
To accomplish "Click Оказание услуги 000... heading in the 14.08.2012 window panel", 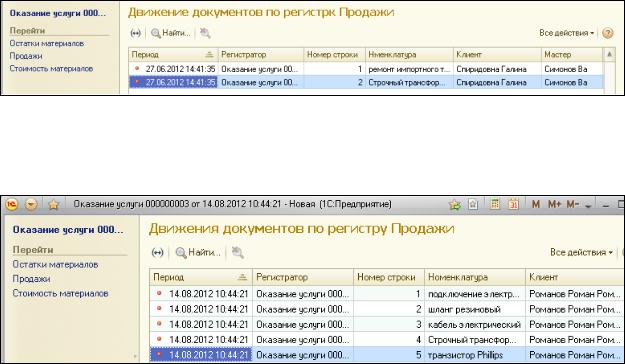I will [x=68, y=230].
